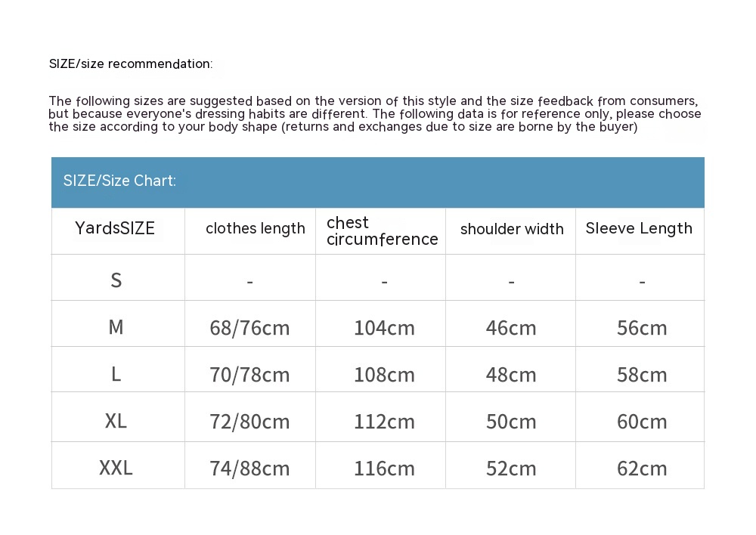Click the '68/76cm' clothes length cell
756x535 pixels.
coord(249,328)
